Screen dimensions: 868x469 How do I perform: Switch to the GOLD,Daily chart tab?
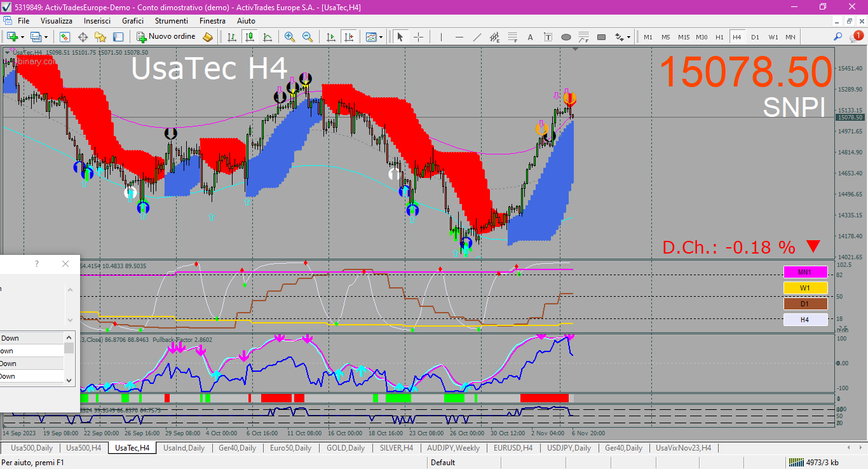point(346,447)
